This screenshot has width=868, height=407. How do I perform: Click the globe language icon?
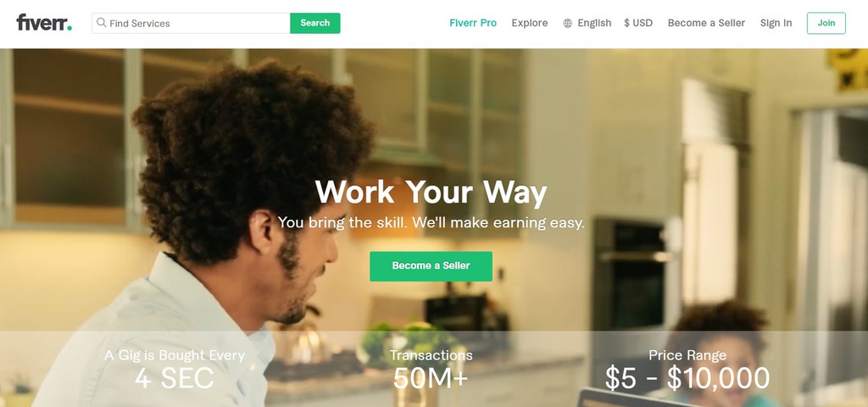pos(567,23)
